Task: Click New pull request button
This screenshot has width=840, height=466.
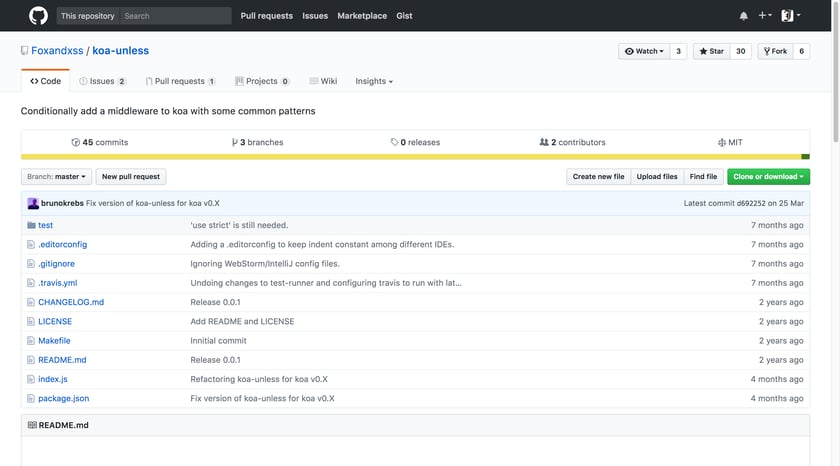Action: tap(131, 177)
